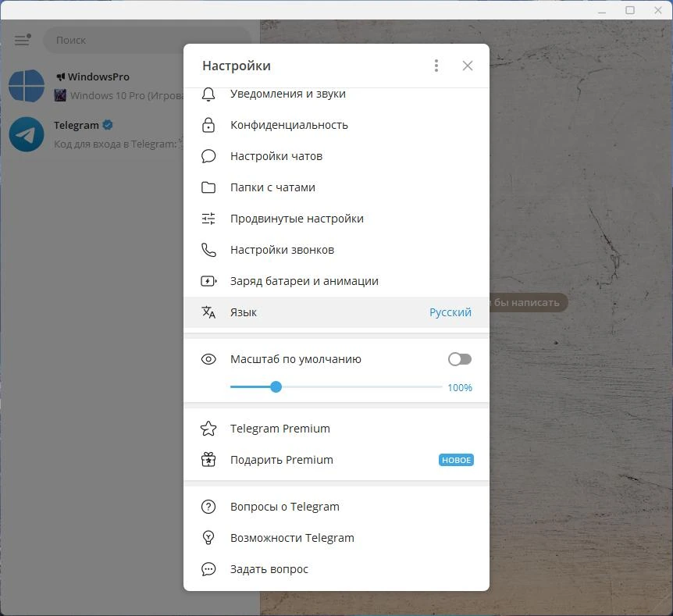Image resolution: width=673 pixels, height=616 pixels.
Task: Click the lightbulb icon for Telegram features
Action: tap(208, 538)
